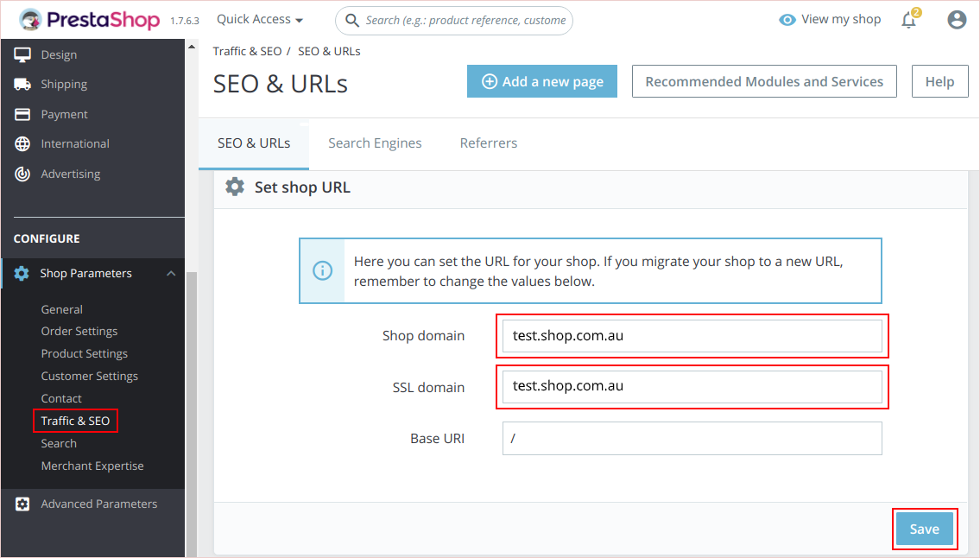Open the Advertising menu item
The image size is (980, 558).
point(71,174)
